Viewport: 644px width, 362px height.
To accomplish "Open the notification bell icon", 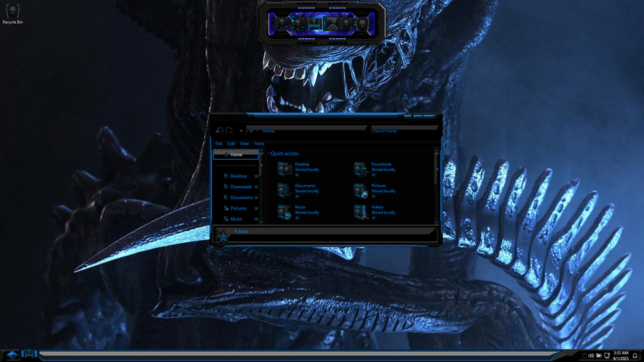I will [635, 356].
